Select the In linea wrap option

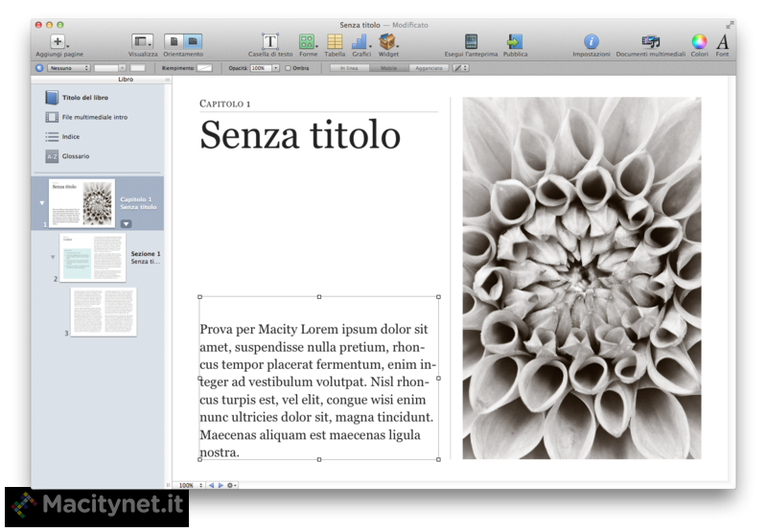(349, 68)
